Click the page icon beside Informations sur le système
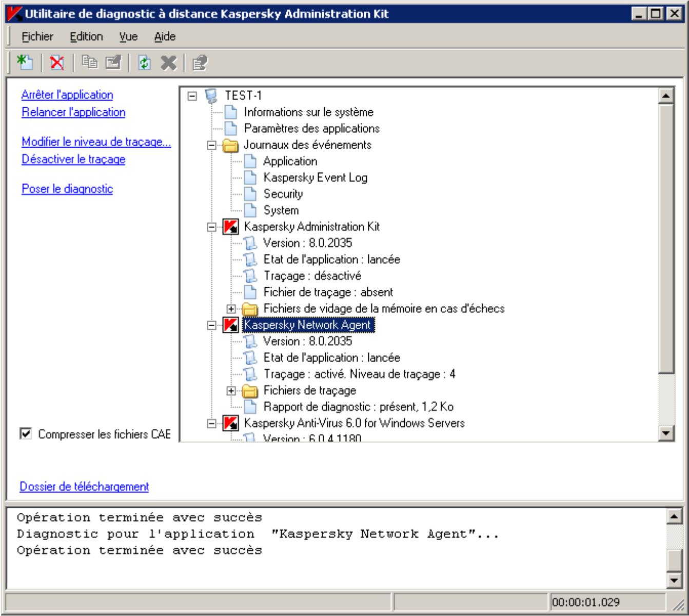Viewport: 689px width, 616px height. 232,112
